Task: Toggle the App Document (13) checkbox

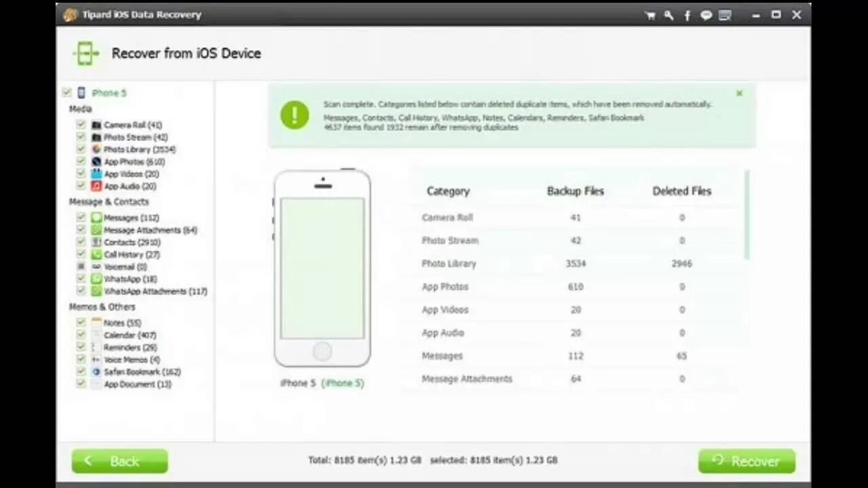Action: (x=81, y=384)
